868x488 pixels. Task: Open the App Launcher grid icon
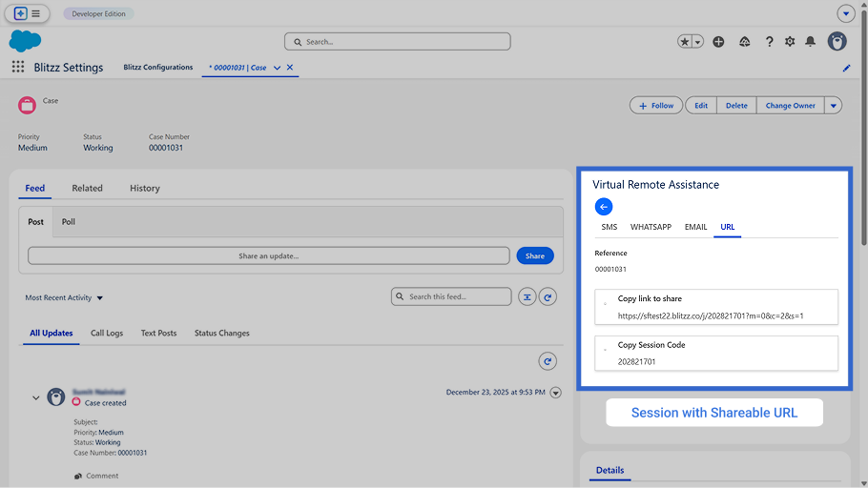18,68
